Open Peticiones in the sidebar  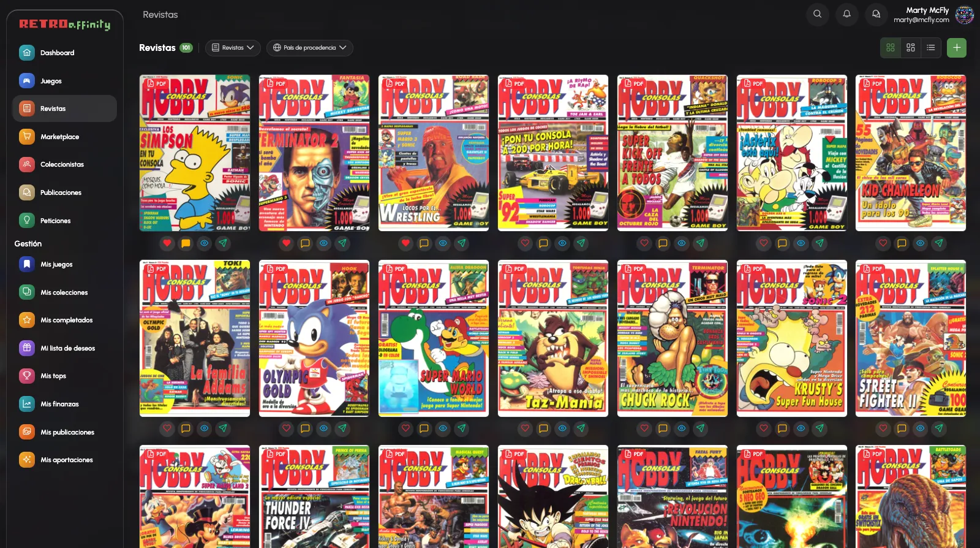pos(64,221)
